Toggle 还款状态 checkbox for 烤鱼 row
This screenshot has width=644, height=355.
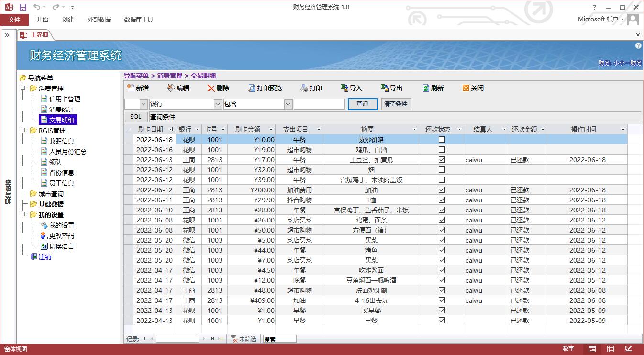[442, 250]
